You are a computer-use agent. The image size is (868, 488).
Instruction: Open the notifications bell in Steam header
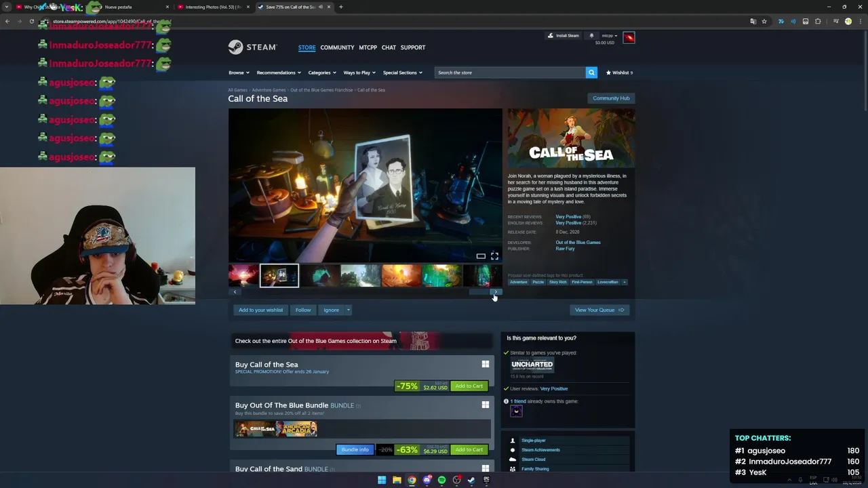pos(591,36)
